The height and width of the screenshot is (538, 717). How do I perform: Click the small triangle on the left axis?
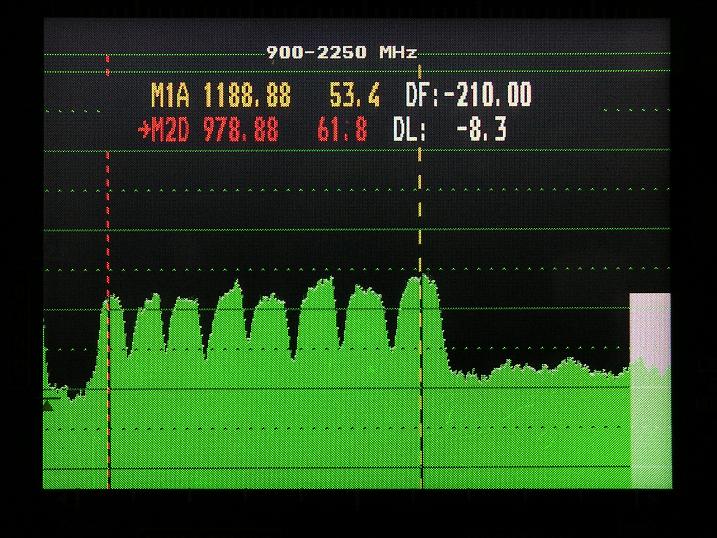(x=47, y=404)
